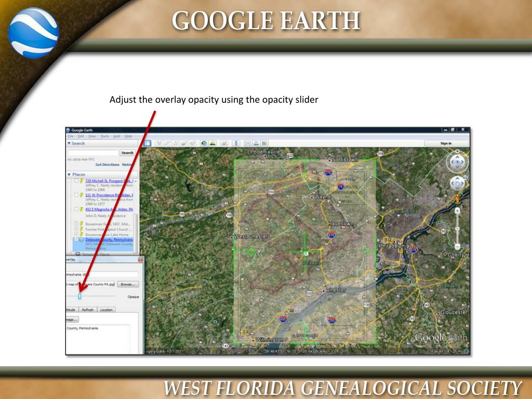Click Browse button in overlay dialog

(128, 284)
